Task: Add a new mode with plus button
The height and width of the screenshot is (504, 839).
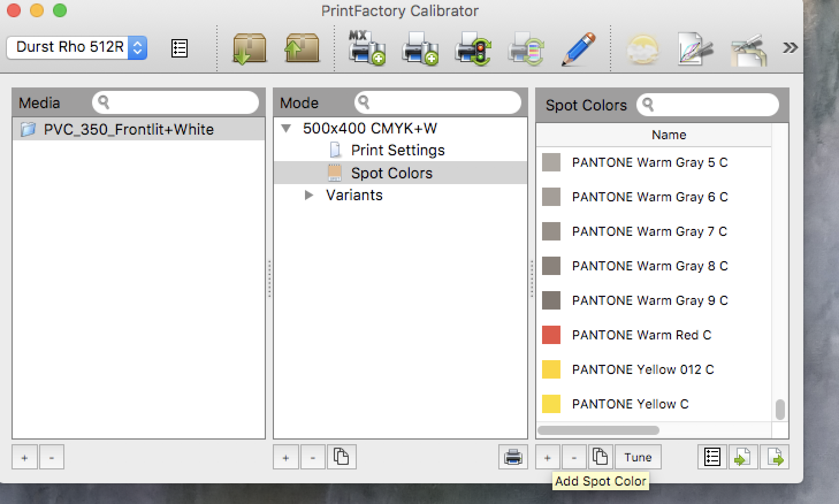Action: click(x=286, y=457)
